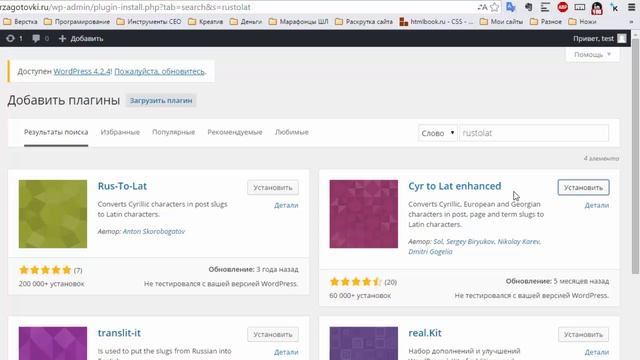Open the htmlbook.ru CSS bookmark
The height and width of the screenshot is (360, 640).
(x=436, y=22)
